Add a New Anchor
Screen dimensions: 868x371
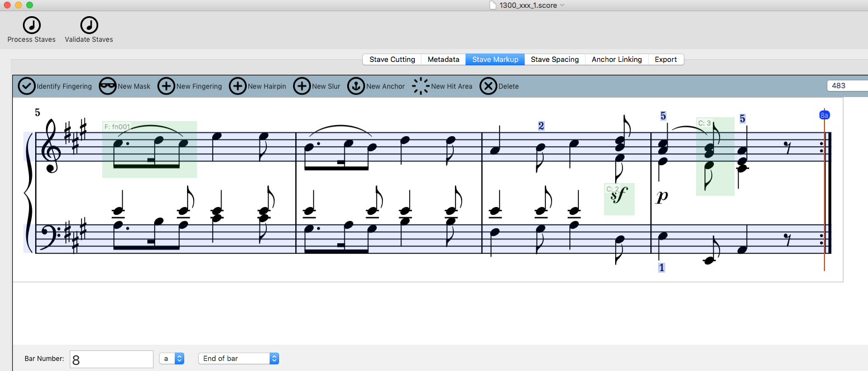pyautogui.click(x=356, y=86)
